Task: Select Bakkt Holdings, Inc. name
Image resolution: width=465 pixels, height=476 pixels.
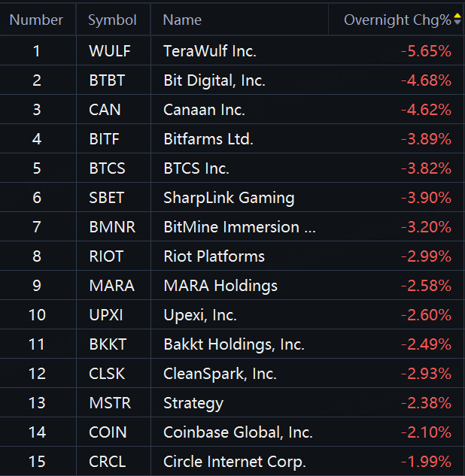Action: coord(234,344)
